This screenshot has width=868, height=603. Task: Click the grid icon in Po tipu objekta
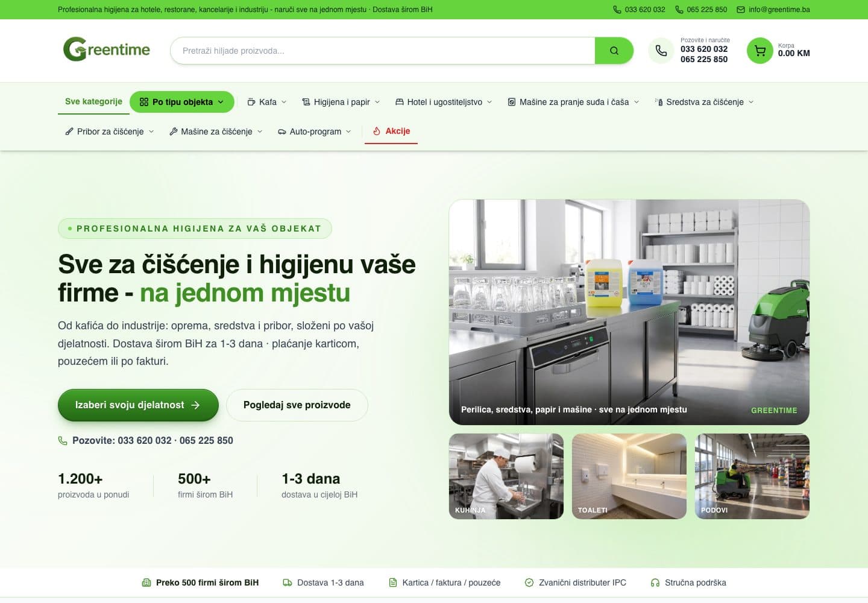[143, 102]
